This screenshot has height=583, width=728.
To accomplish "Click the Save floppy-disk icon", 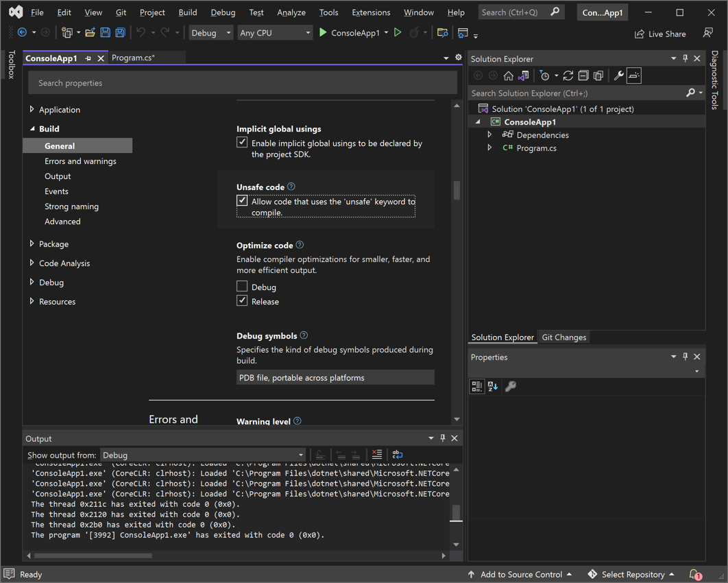I will pos(106,32).
